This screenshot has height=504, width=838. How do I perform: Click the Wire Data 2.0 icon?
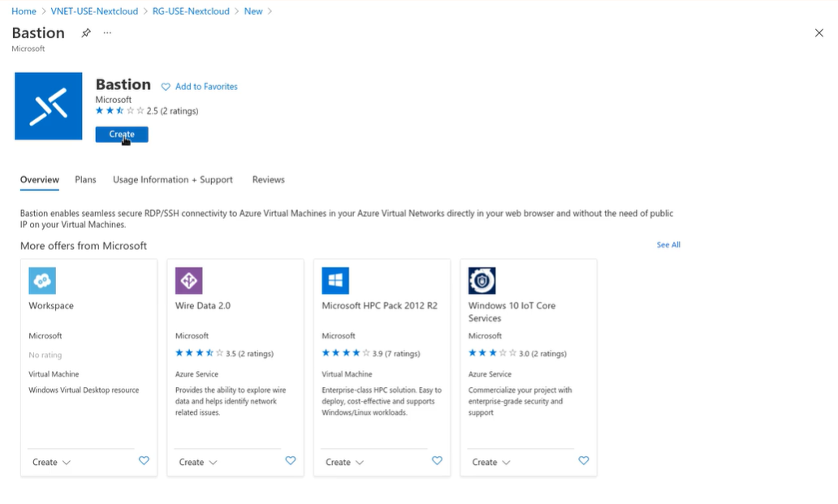click(188, 281)
